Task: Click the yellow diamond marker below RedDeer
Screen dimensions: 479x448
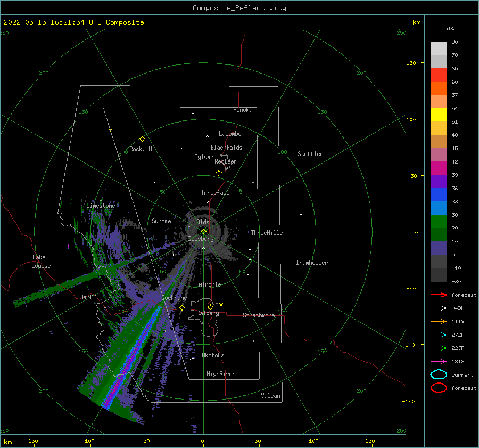Action: tap(219, 173)
